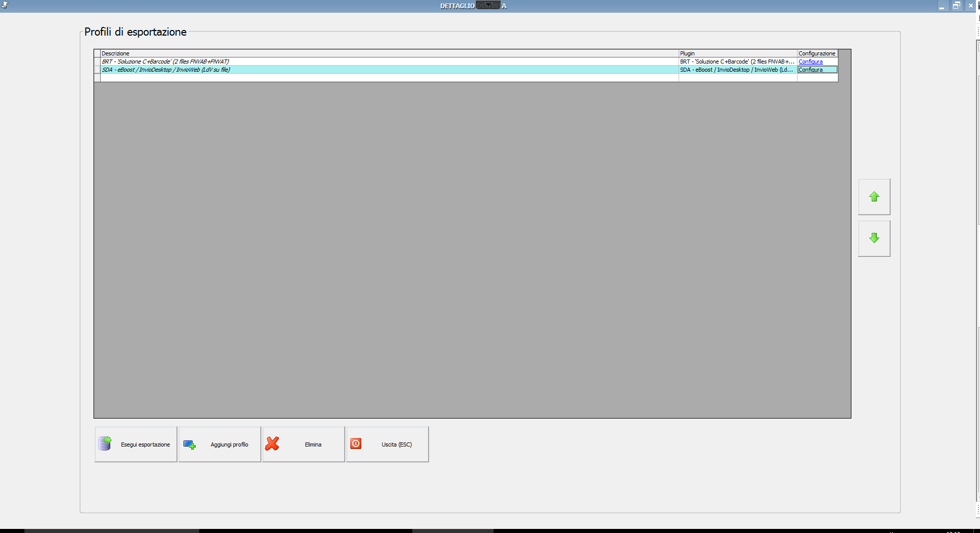Click empty new-row description cell in grid
This screenshot has height=533, width=980.
point(389,78)
